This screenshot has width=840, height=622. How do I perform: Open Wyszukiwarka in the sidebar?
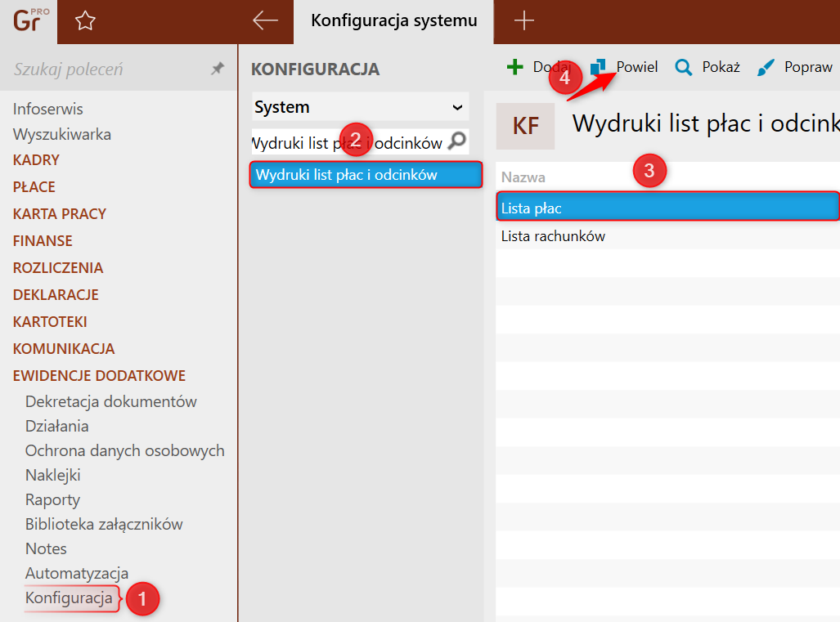coord(61,134)
